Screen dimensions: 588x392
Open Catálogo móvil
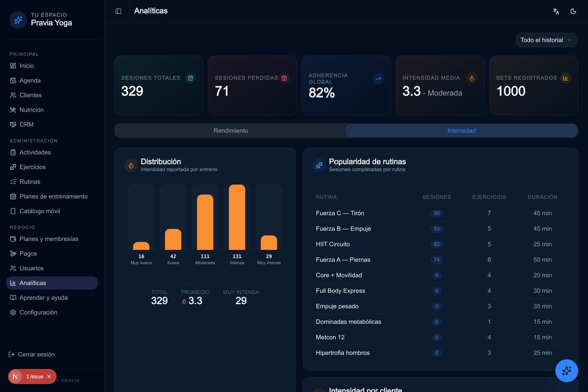coord(52,211)
